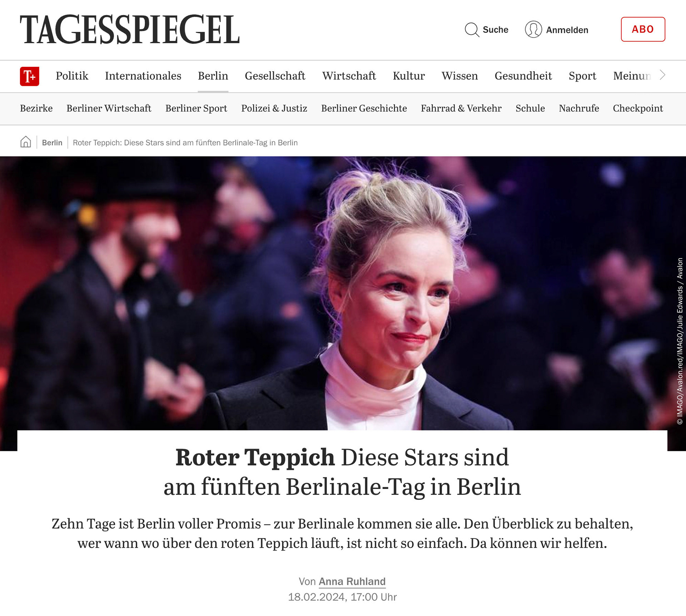Click the user profile Anmelden icon
Viewport: 686px width, 616px height.
tap(533, 30)
